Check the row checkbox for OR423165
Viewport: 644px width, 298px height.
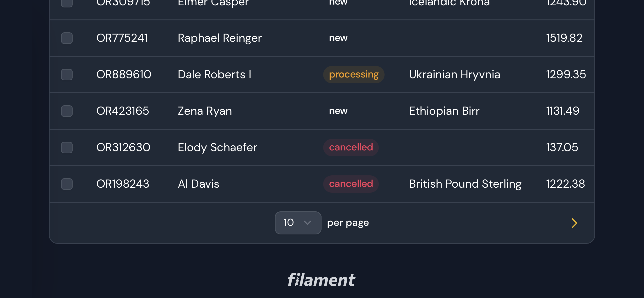coord(67,111)
